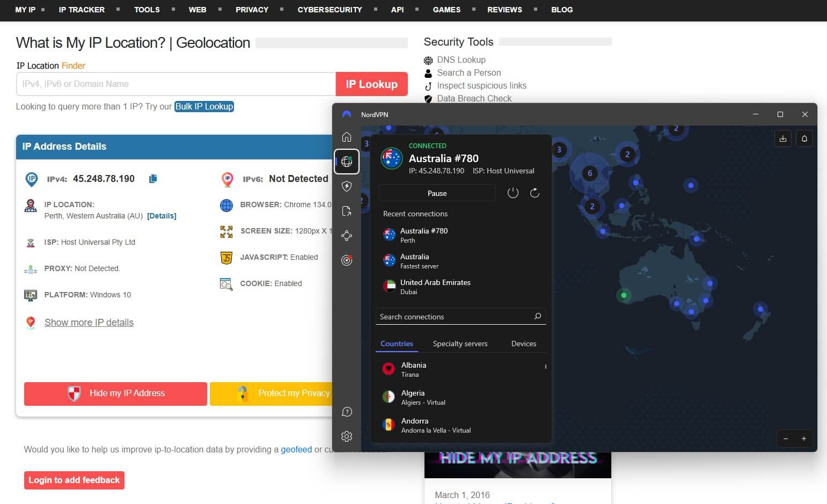The image size is (827, 504).
Task: Click Login to add feedback button
Action: pos(74,480)
